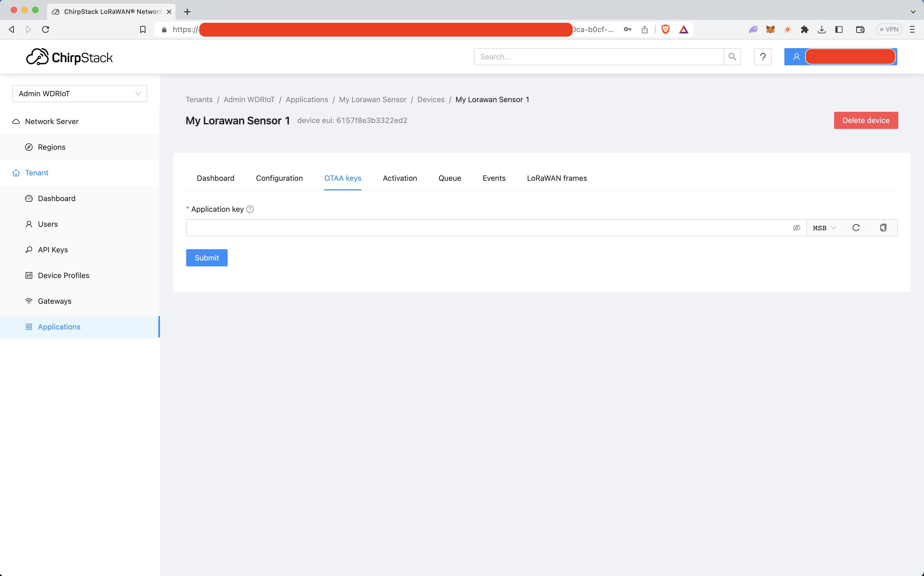
Task: Open the Regions sidebar entry
Action: 51,147
